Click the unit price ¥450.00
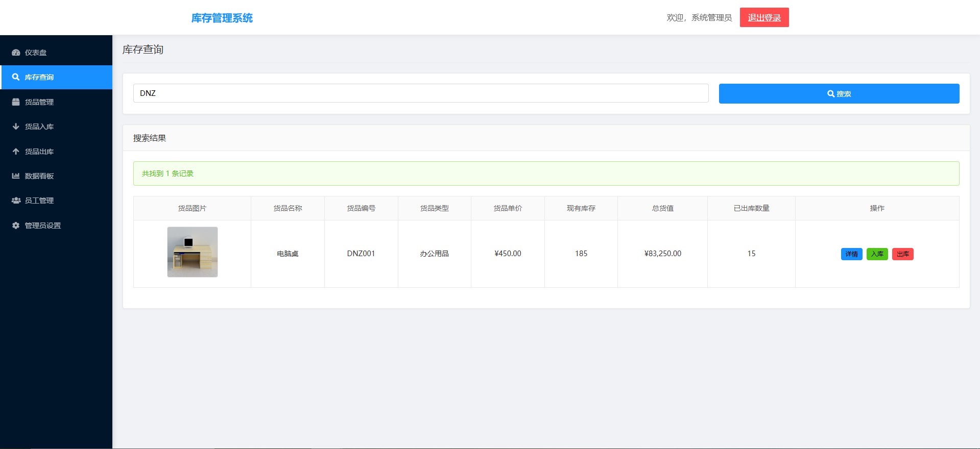 [508, 254]
